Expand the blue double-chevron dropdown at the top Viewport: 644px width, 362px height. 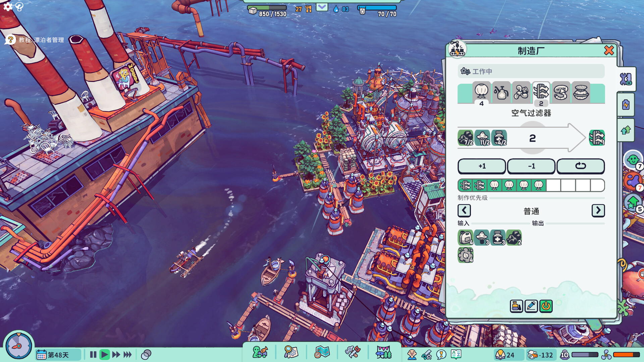[x=322, y=7]
